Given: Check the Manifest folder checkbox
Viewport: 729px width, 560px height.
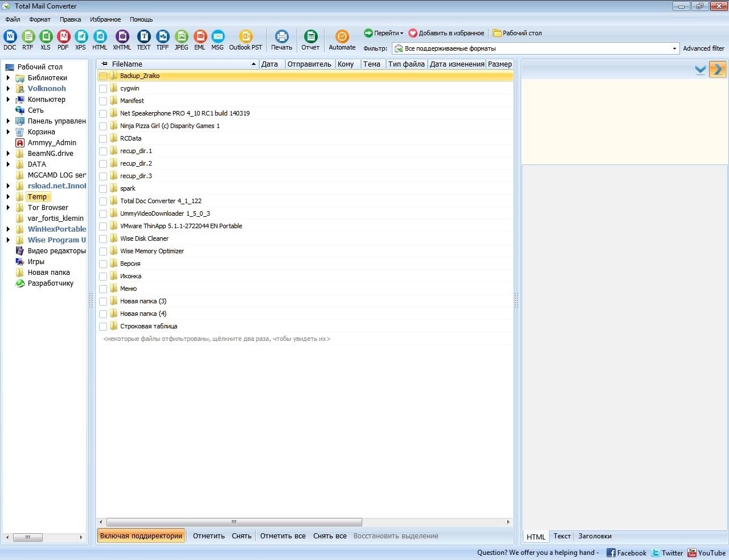Looking at the screenshot, I should coord(103,101).
